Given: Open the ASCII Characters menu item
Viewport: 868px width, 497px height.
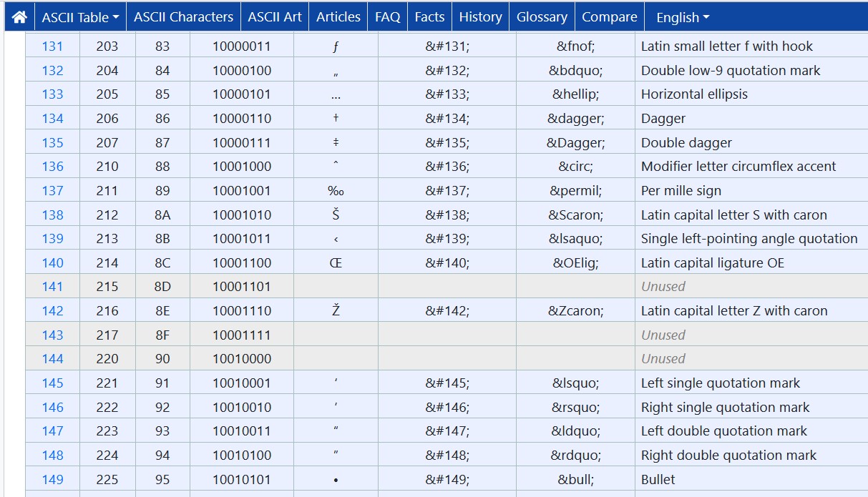Looking at the screenshot, I should click(x=183, y=16).
